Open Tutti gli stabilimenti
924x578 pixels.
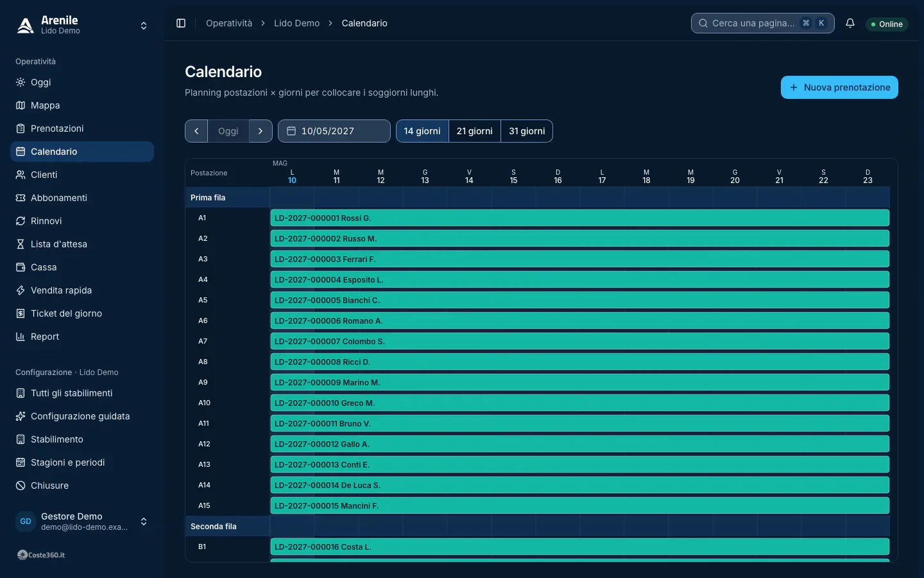click(82, 393)
